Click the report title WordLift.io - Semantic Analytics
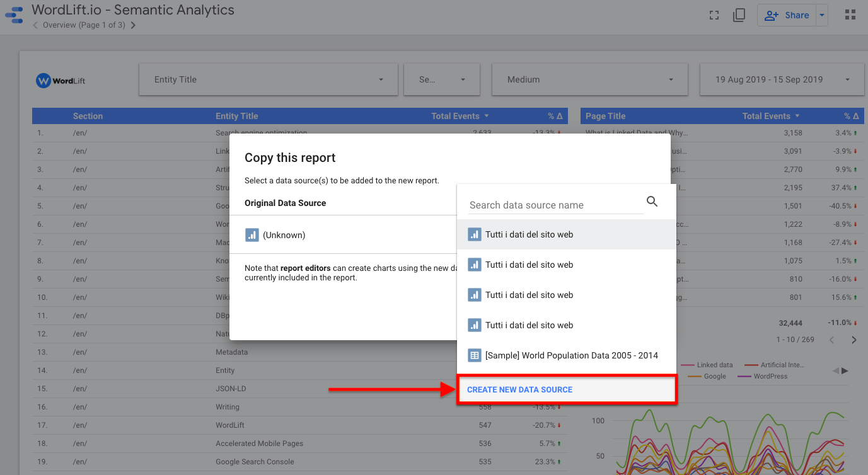Viewport: 868px width, 475px height. pyautogui.click(x=133, y=10)
